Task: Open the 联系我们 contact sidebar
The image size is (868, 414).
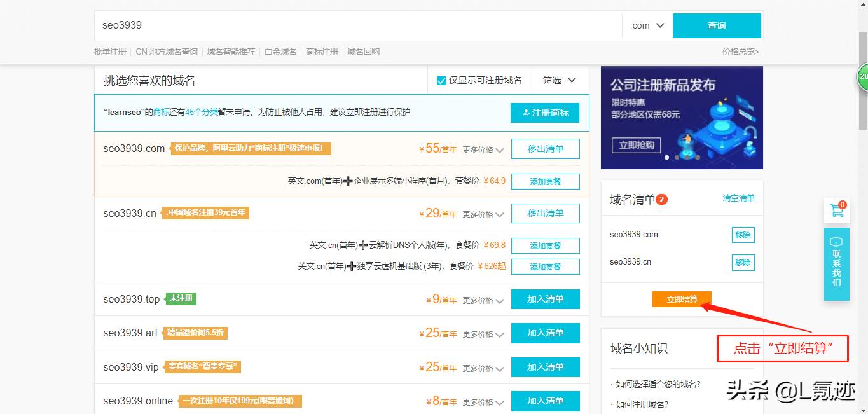Action: click(836, 261)
